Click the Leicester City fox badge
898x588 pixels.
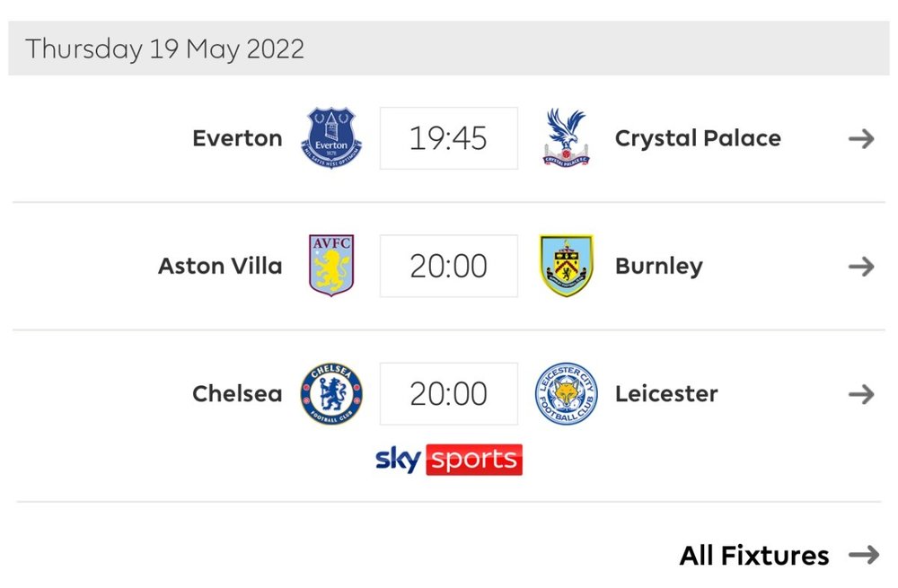(x=567, y=393)
